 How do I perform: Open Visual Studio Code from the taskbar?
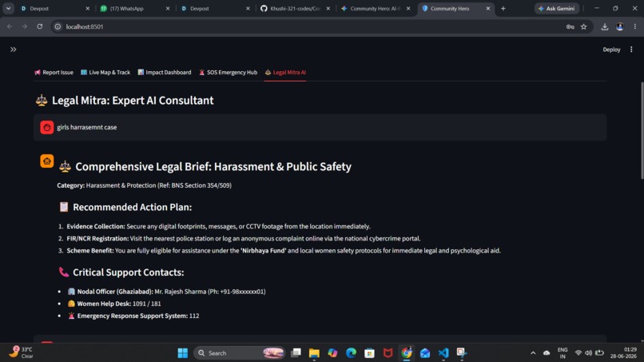pyautogui.click(x=443, y=353)
